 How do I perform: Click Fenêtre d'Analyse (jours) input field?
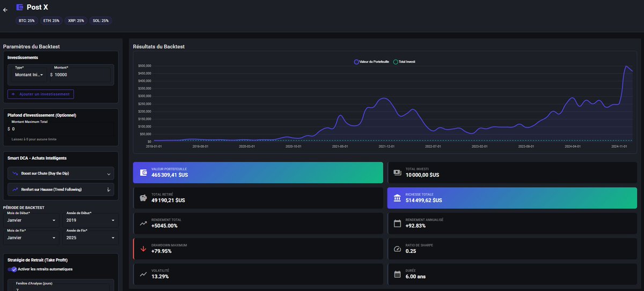click(61, 287)
